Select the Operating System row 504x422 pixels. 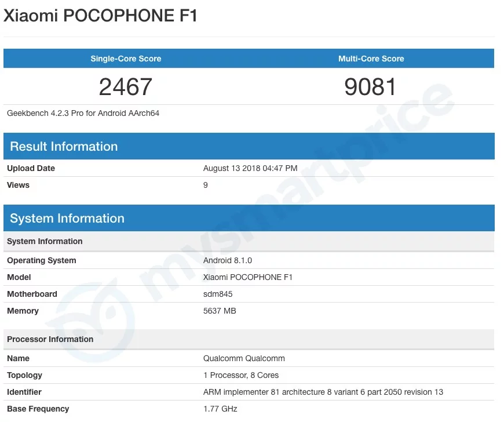(41, 260)
